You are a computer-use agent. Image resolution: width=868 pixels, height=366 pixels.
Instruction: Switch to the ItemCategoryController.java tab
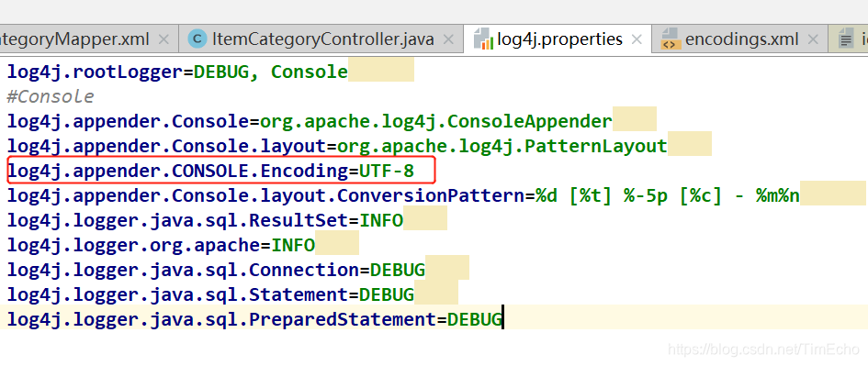tap(321, 39)
